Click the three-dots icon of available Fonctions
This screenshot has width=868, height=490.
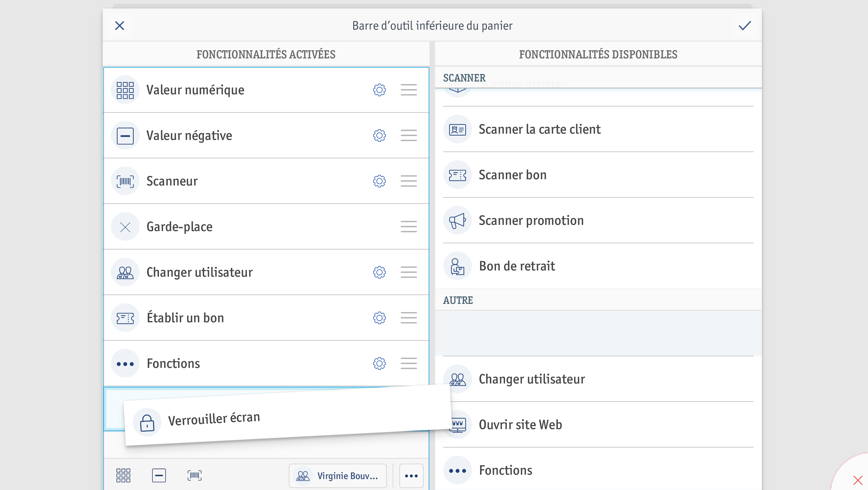(x=457, y=470)
